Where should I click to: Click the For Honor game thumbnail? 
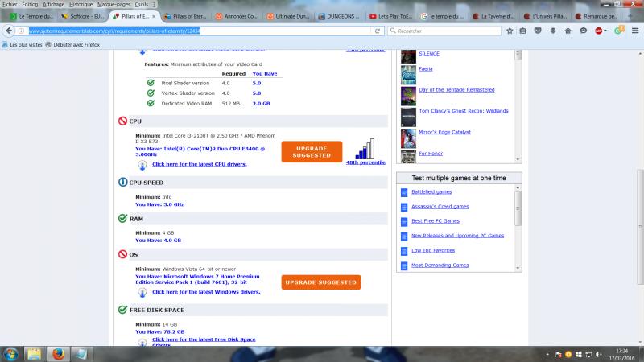click(408, 156)
